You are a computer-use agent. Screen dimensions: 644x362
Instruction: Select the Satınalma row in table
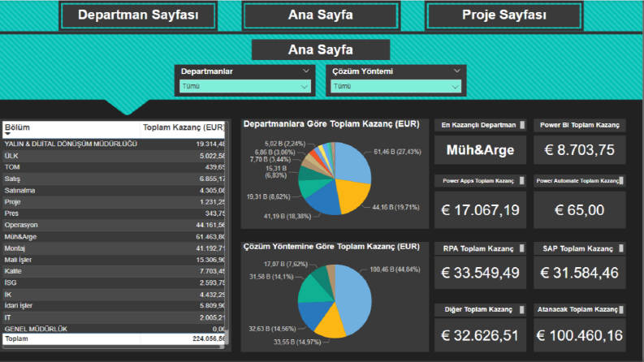[115, 191]
